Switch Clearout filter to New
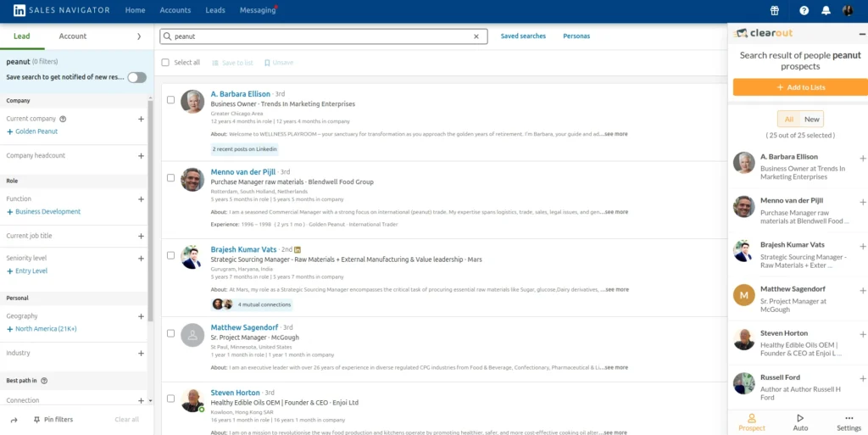Screen dimensions: 868x435 click(811, 119)
